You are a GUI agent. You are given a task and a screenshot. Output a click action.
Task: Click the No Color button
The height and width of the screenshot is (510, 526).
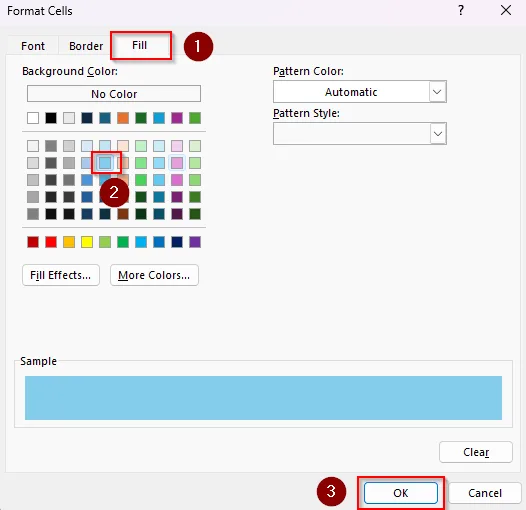point(114,94)
